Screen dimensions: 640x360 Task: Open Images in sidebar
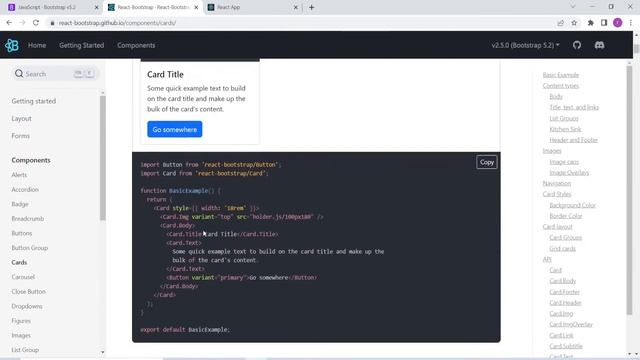click(21, 336)
